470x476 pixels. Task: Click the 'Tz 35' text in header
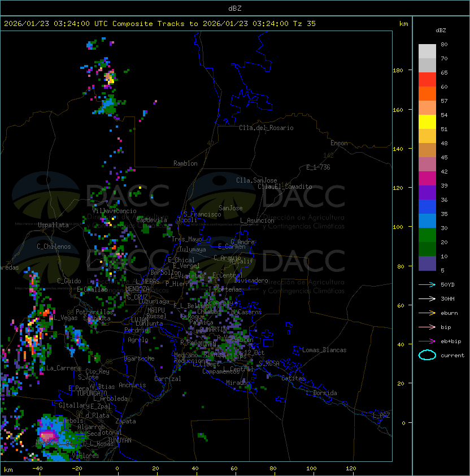304,24
